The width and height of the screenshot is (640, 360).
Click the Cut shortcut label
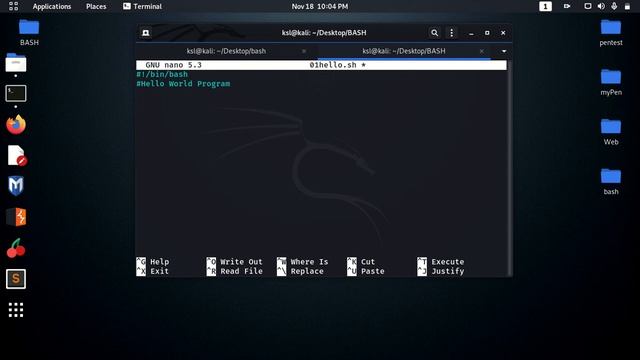click(x=368, y=262)
